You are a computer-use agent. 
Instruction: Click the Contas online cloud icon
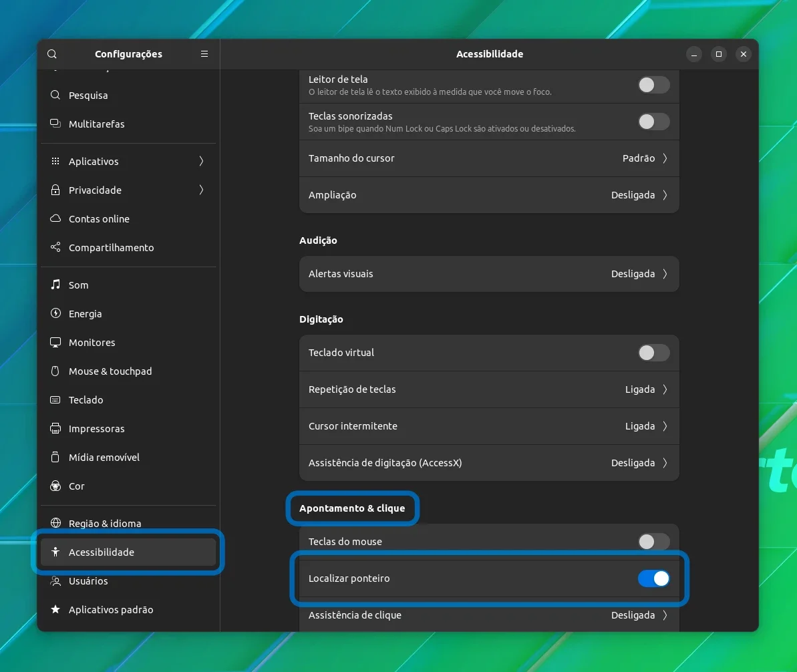55,218
